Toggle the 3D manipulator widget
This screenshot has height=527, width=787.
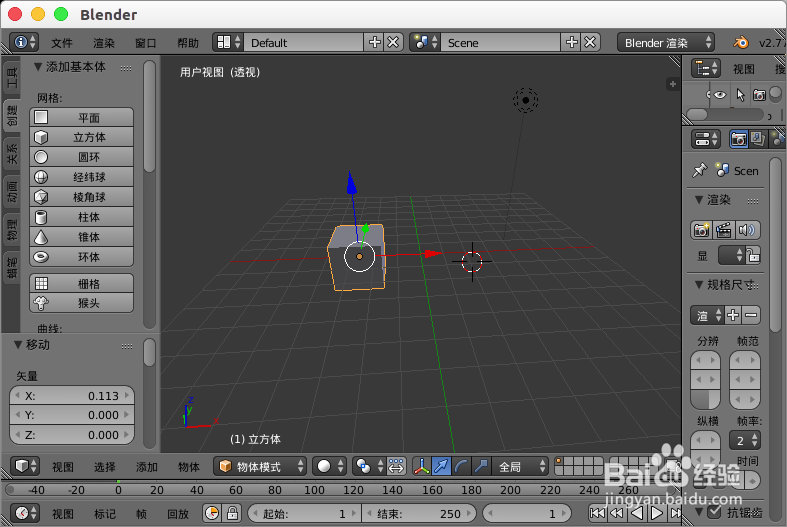click(x=422, y=466)
